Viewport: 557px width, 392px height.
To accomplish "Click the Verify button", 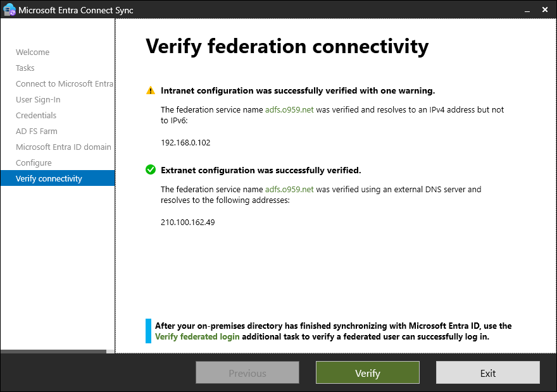I will 368,373.
